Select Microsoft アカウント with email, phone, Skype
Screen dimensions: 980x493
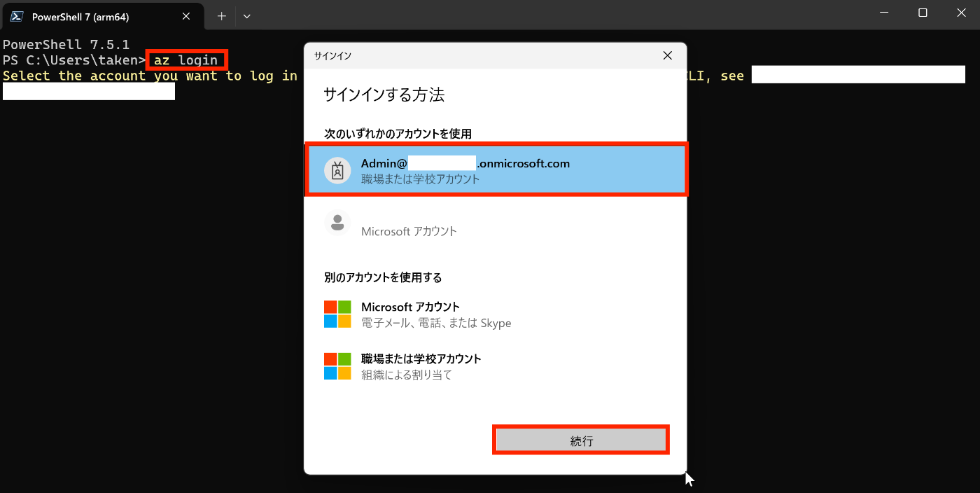coord(496,314)
